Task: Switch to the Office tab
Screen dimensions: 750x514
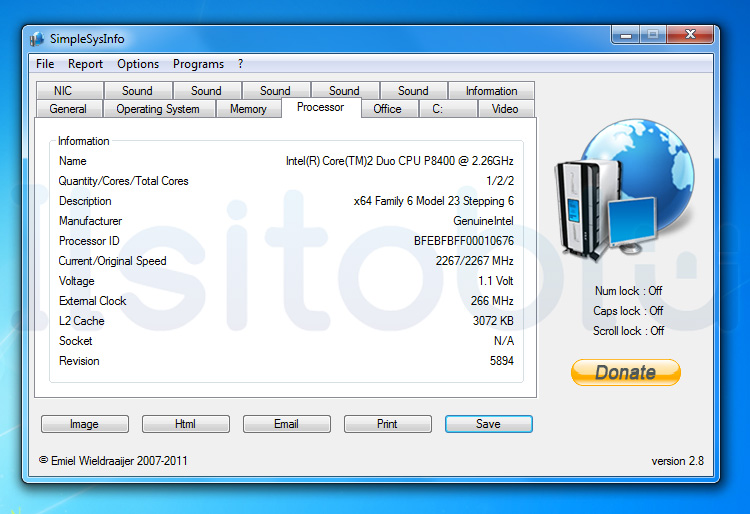Action: pos(389,109)
